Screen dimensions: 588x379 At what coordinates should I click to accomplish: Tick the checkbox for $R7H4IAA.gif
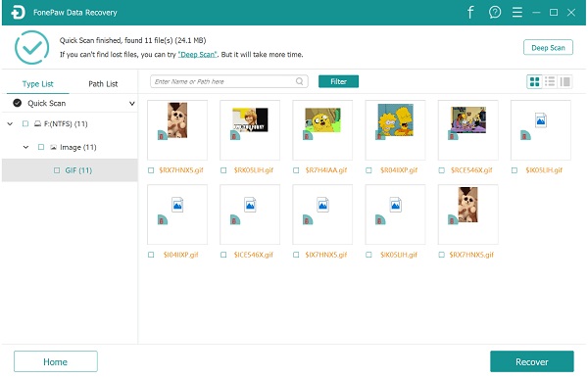pos(296,170)
